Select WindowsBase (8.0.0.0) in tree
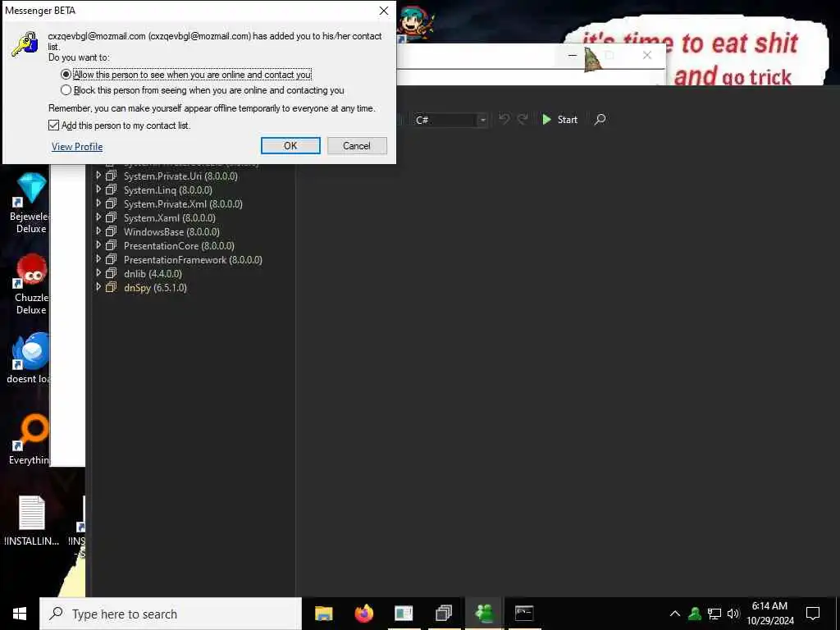Image resolution: width=840 pixels, height=630 pixels. click(x=171, y=232)
